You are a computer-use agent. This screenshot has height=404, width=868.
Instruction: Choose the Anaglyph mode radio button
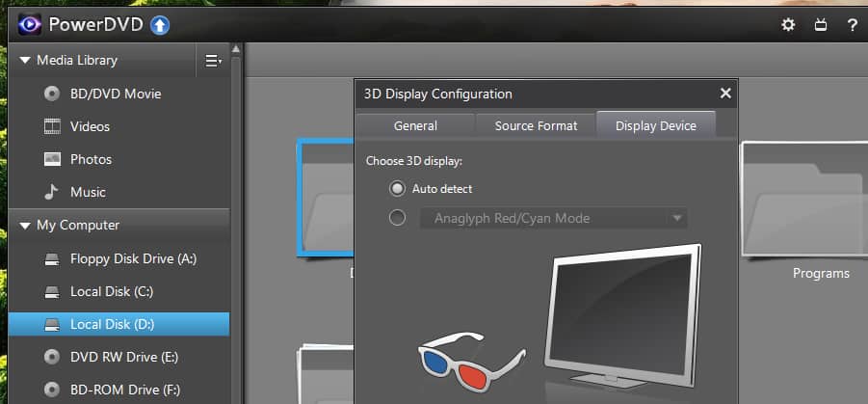pyautogui.click(x=397, y=218)
